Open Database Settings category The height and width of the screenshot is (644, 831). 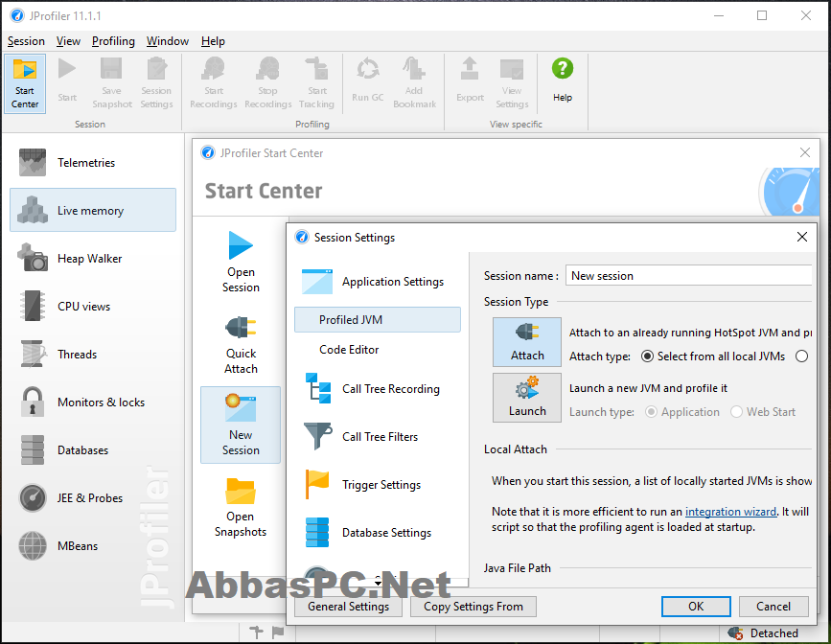pyautogui.click(x=378, y=532)
